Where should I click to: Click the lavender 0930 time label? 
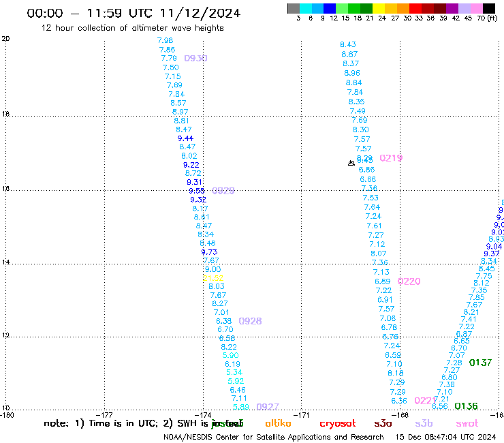coord(195,58)
